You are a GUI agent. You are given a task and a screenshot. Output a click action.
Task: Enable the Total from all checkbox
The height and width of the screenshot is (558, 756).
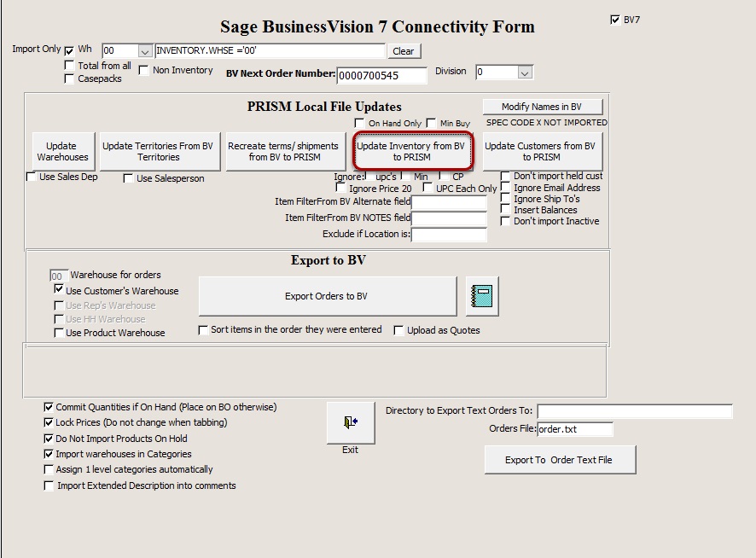point(69,66)
